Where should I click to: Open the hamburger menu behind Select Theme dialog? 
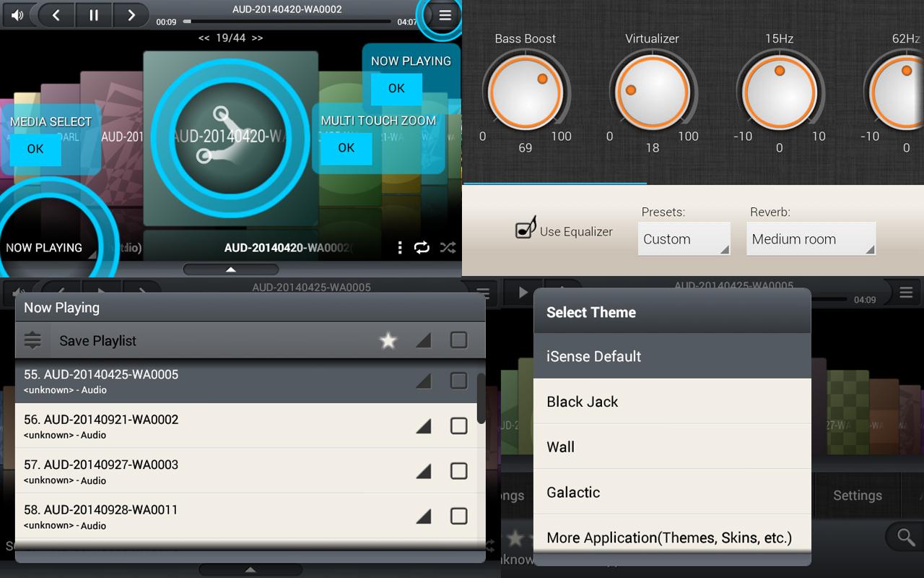tap(906, 293)
